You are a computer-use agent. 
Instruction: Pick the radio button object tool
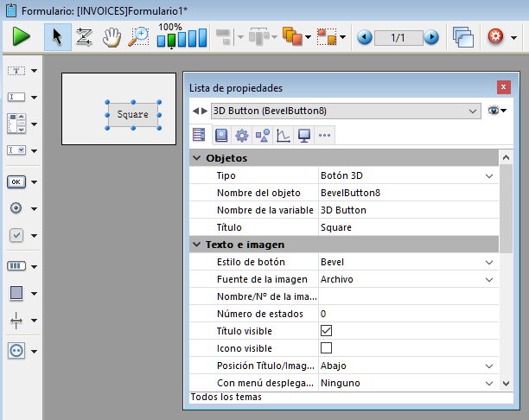(16, 208)
